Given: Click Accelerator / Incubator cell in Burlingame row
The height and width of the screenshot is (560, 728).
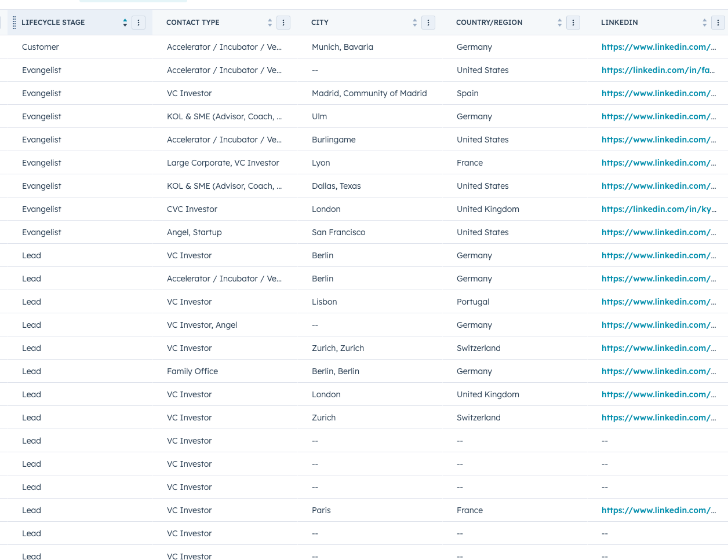Looking at the screenshot, I should pos(224,140).
